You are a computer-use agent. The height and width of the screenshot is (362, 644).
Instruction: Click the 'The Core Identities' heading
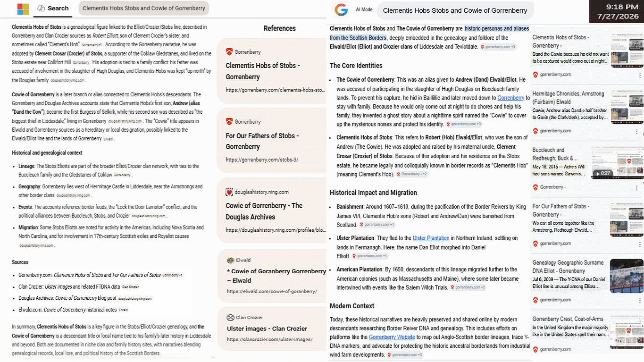click(x=356, y=66)
